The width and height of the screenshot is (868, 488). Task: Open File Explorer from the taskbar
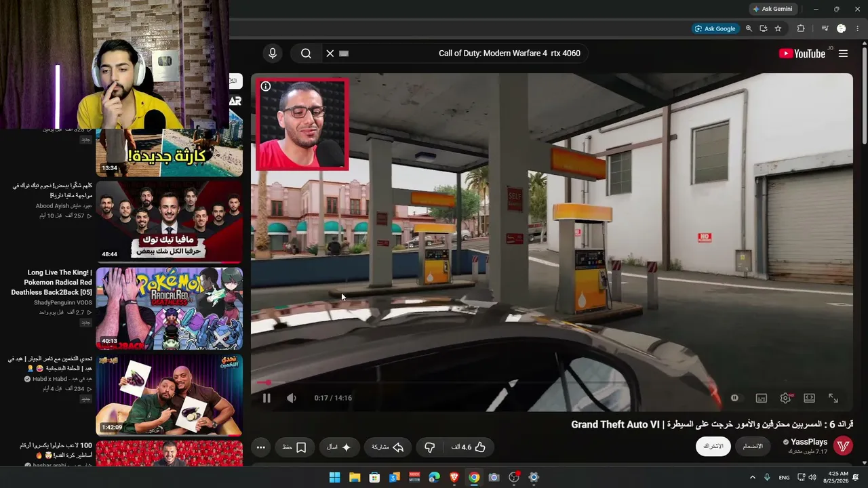tap(355, 477)
